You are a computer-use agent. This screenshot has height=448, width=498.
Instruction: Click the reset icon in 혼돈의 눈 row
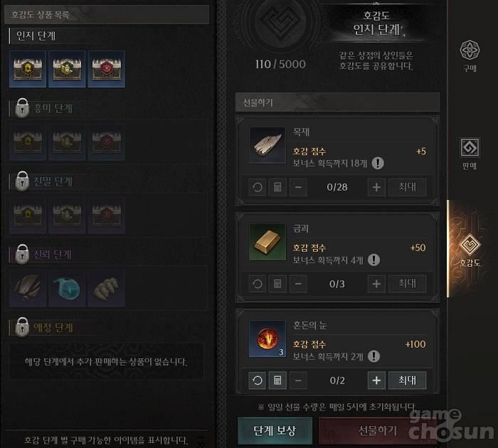coord(258,380)
